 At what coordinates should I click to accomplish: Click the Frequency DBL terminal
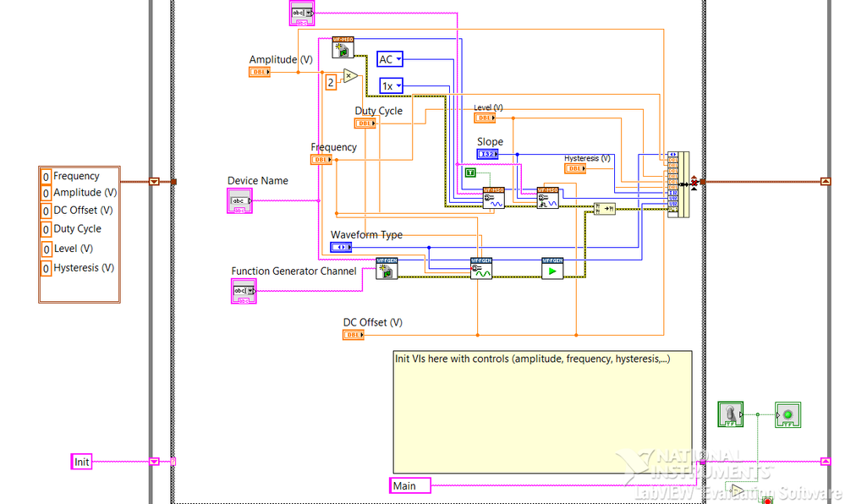pos(321,160)
